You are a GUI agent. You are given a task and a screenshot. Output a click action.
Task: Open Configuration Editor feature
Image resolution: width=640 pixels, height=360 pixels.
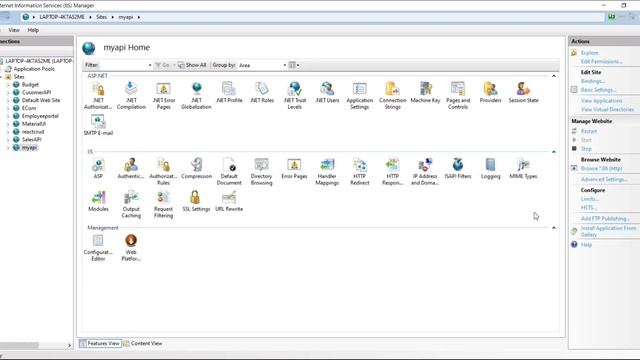[98, 247]
